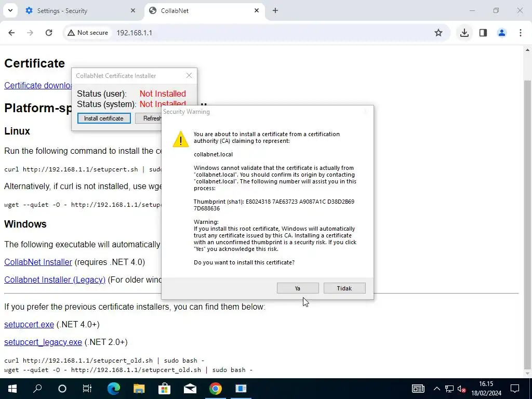Download setupcert.exe link
The width and height of the screenshot is (532, 399).
(x=29, y=324)
